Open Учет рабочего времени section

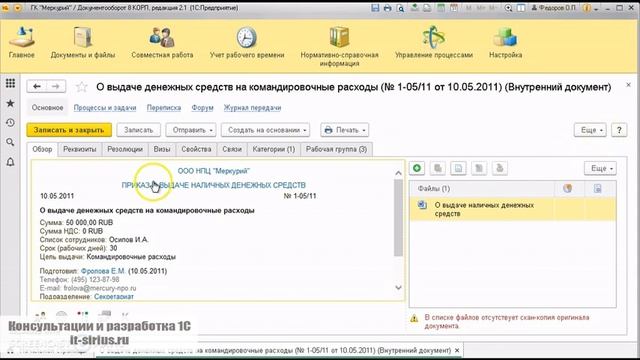pos(247,42)
